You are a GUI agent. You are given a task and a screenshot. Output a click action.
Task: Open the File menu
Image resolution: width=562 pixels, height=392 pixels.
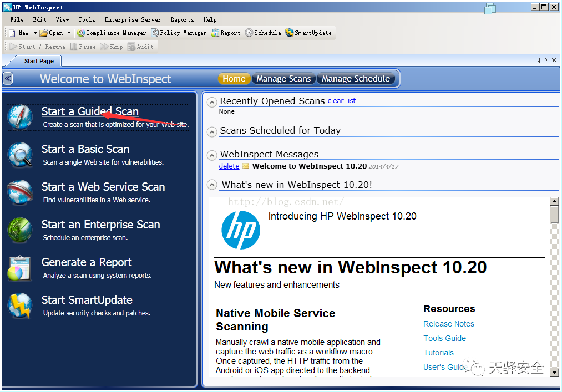[17, 20]
